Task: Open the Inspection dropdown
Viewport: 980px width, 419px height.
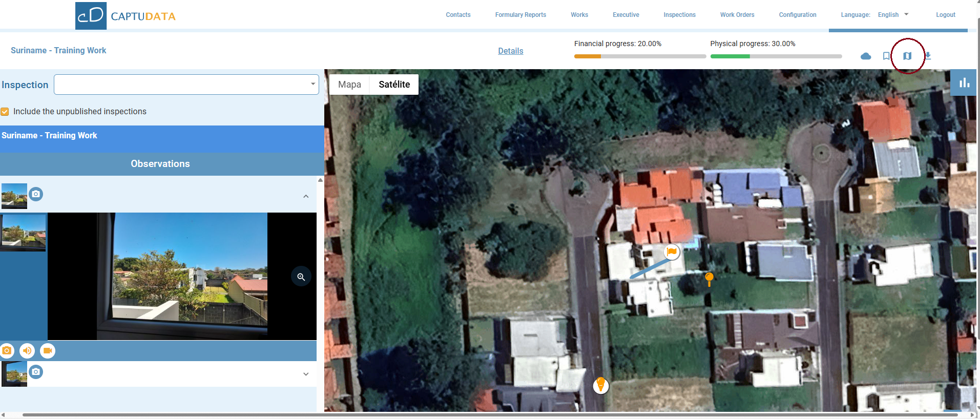Action: pyautogui.click(x=186, y=85)
